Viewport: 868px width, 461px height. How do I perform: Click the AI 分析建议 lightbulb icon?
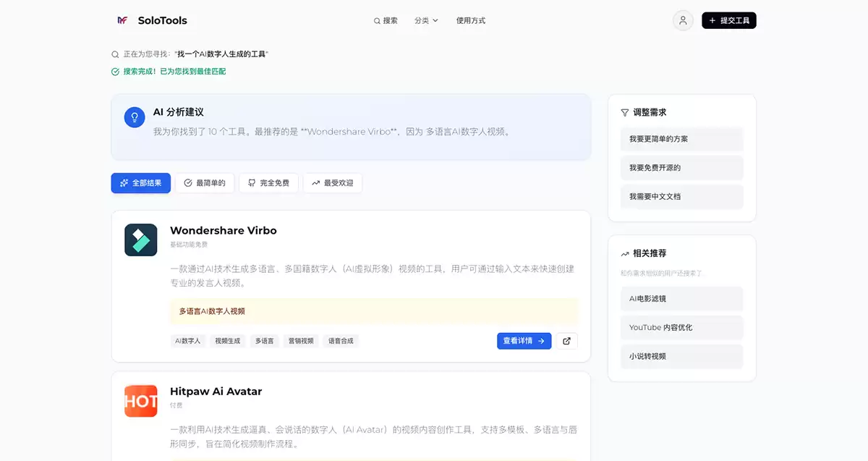(135, 117)
